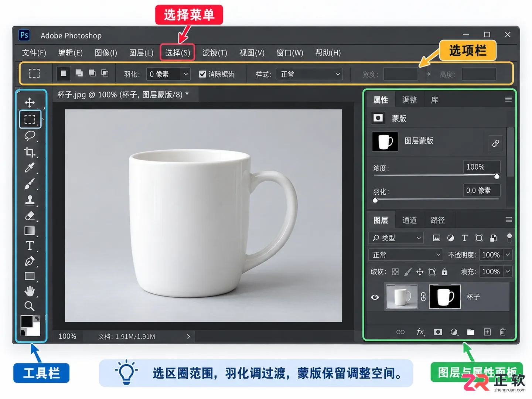Open the 编辑(E) menu
The height and width of the screenshot is (399, 532).
[70, 53]
